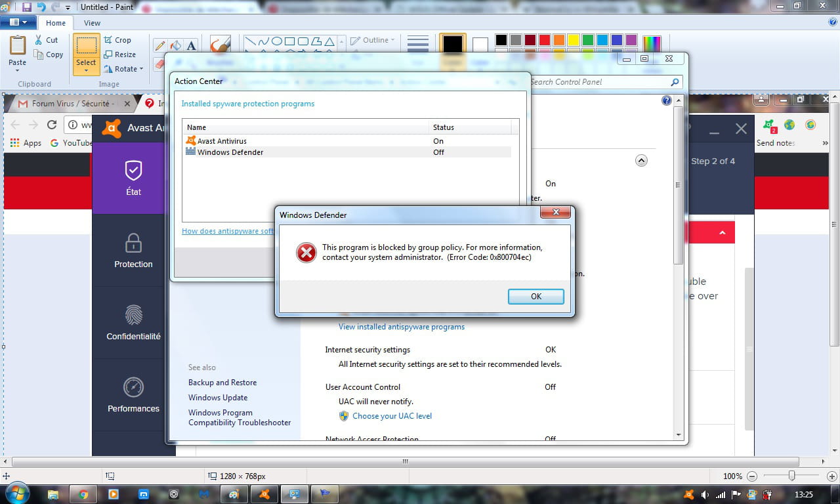Screen dimensions: 840x504
Task: Select the Curve shape
Action: click(x=264, y=41)
